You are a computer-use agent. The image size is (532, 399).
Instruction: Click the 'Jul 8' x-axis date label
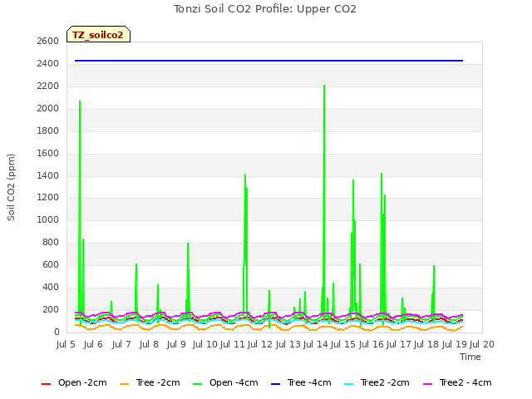(149, 345)
